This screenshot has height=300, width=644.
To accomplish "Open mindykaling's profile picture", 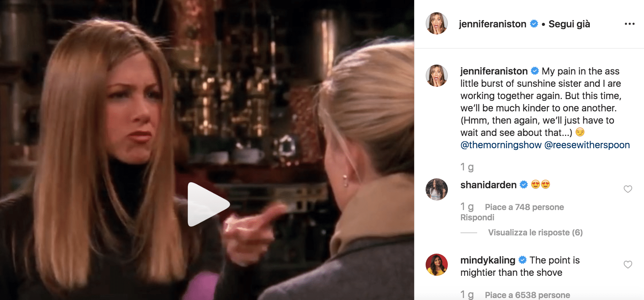I will coord(437,264).
